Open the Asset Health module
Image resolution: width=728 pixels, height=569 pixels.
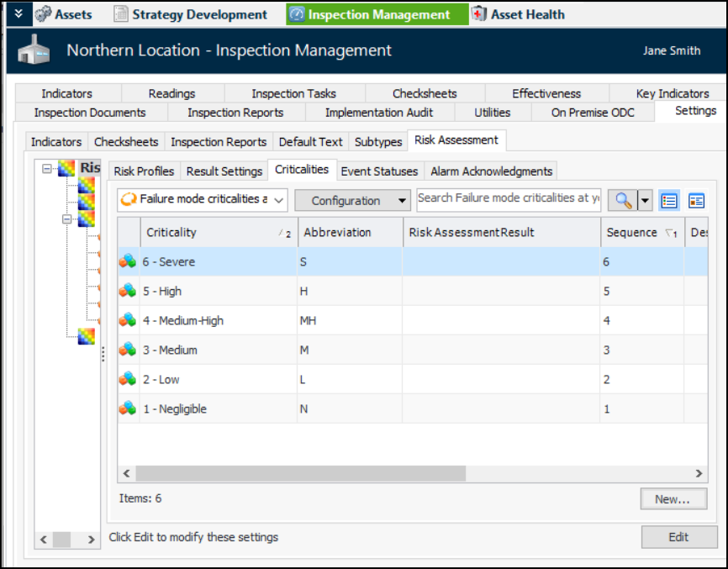[517, 14]
